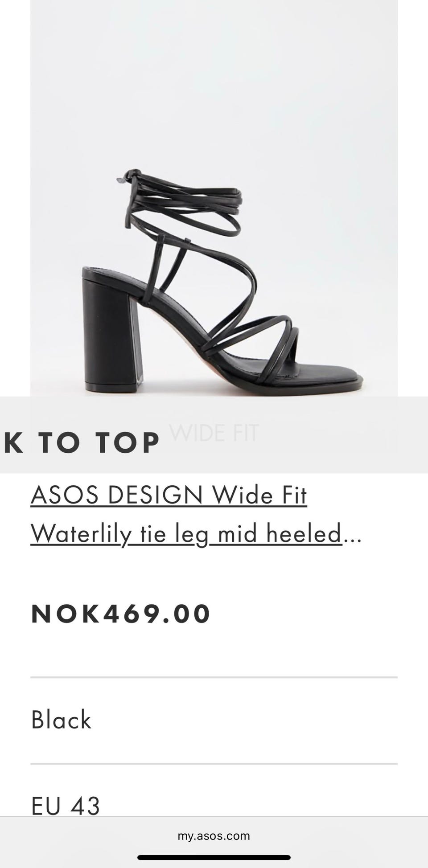The image size is (428, 868).
Task: Tap the Waterlily tie leg mid heeled text
Action: (186, 533)
